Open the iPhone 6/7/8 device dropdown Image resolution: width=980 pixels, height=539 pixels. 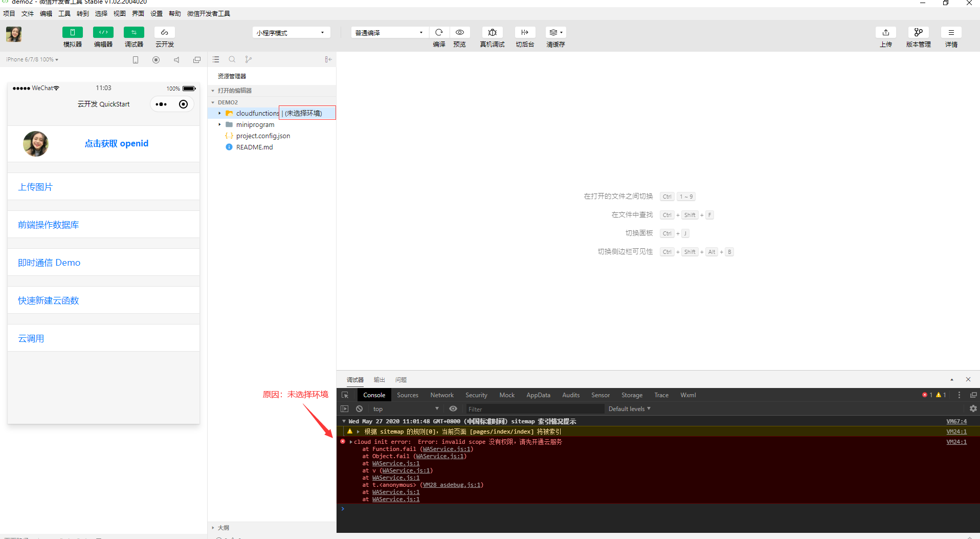click(32, 59)
